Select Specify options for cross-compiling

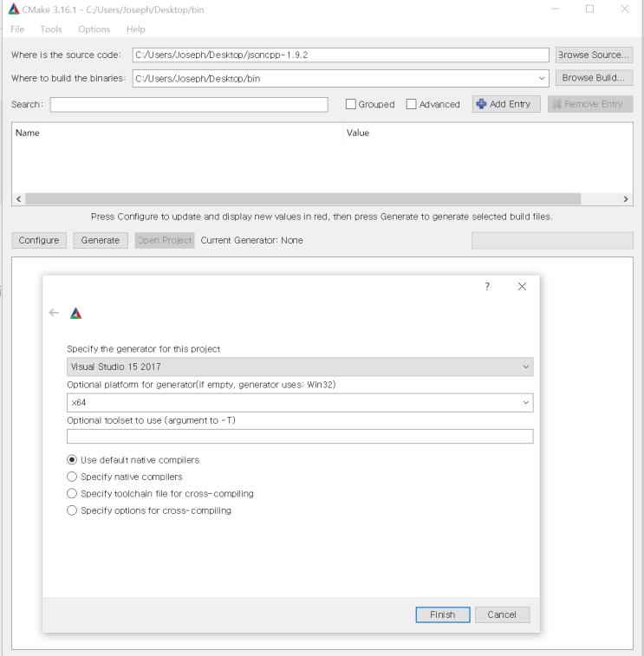point(72,510)
